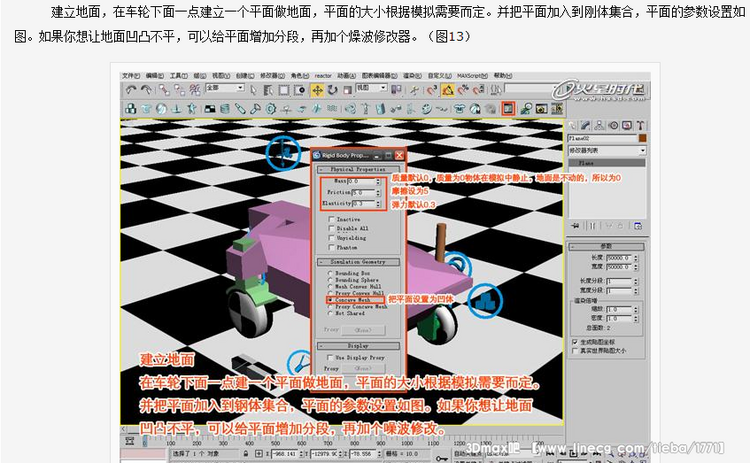Switch to the Display panel tab
This screenshot has width=750, height=463.
coord(627,125)
